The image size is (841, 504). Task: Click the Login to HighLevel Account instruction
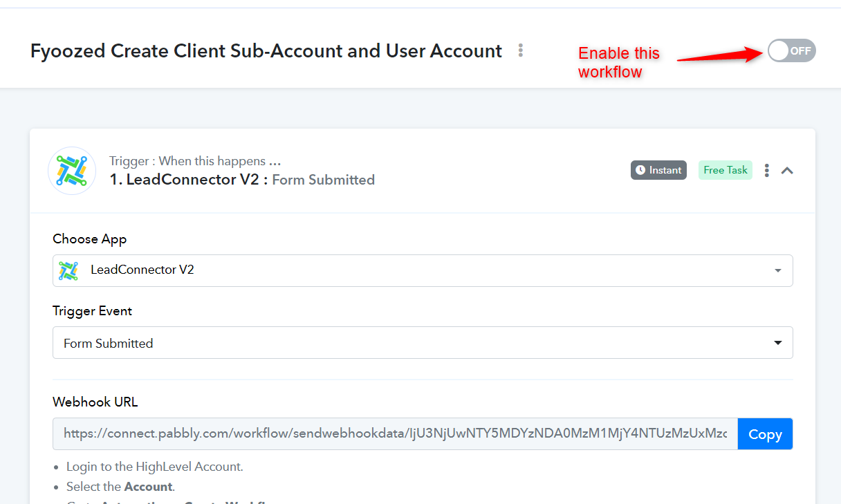click(155, 467)
